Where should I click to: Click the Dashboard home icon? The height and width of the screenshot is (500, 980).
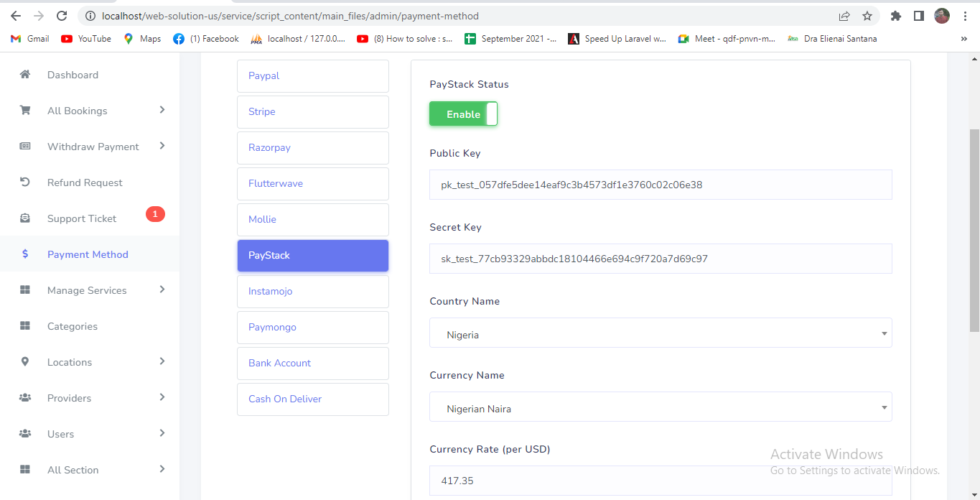click(x=25, y=75)
